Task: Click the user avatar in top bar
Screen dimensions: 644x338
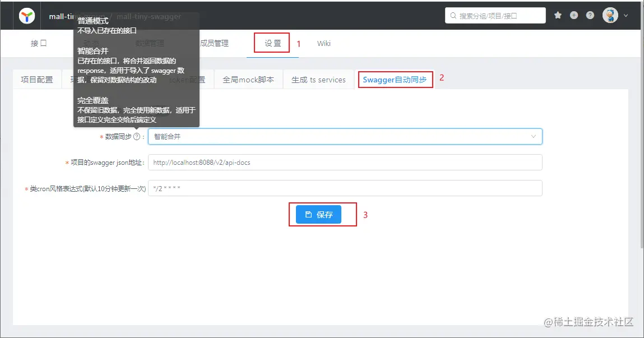Action: point(610,16)
